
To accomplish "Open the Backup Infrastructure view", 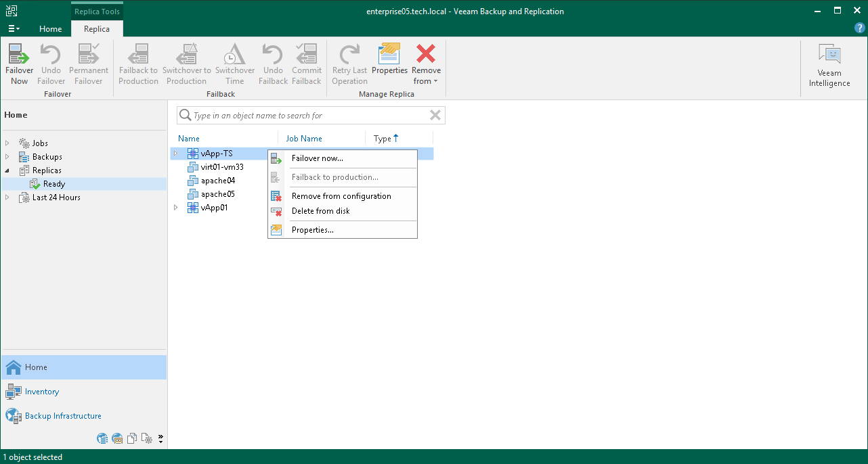I will tap(83, 416).
